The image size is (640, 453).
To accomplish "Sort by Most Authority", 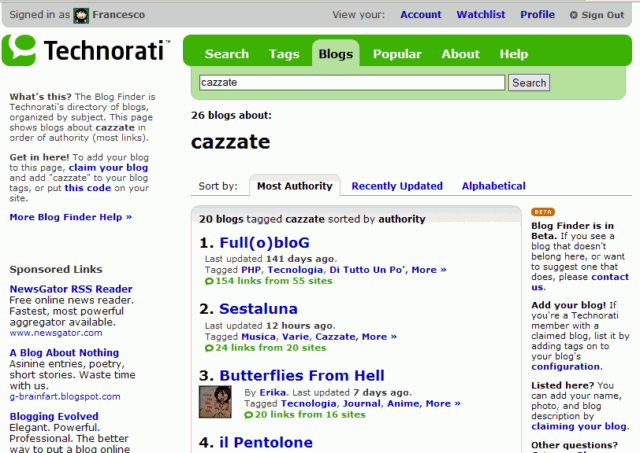I will click(295, 186).
